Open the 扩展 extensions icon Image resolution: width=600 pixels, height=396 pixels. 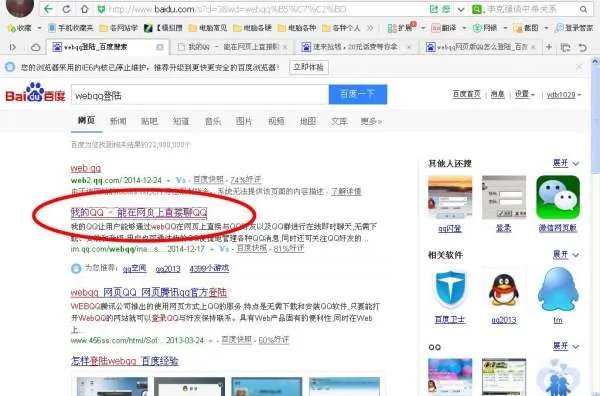tap(401, 28)
